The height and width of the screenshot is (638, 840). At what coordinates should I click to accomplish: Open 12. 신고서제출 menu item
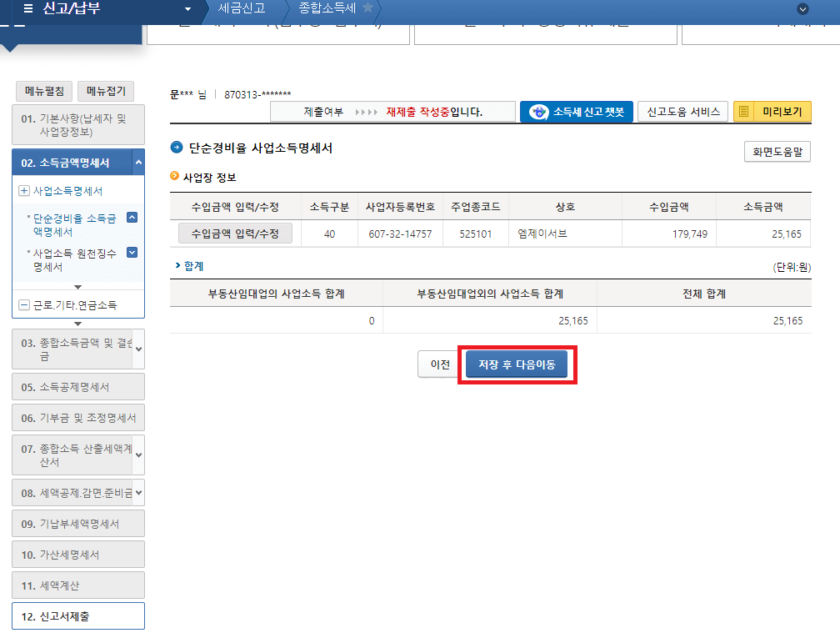[78, 616]
